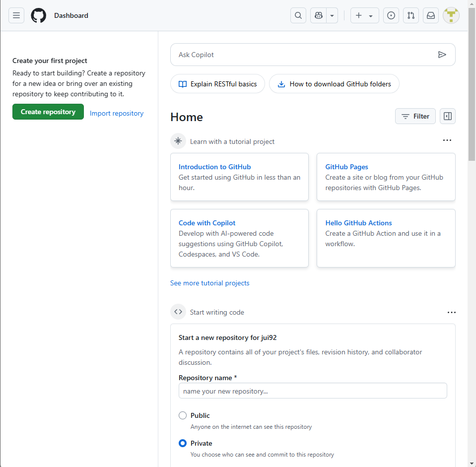Screen dimensions: 476x467
Task: Open Code with Copilot tutorial
Action: (207, 223)
